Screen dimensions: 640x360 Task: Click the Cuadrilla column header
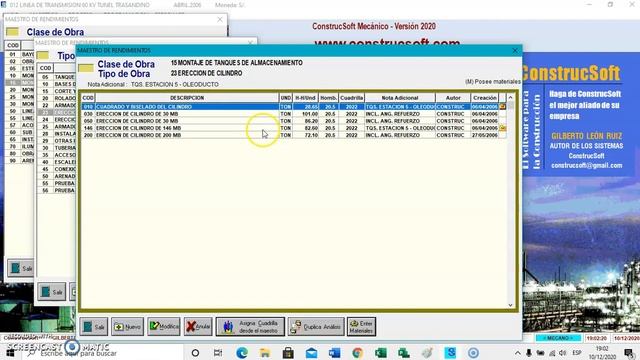tap(351, 98)
